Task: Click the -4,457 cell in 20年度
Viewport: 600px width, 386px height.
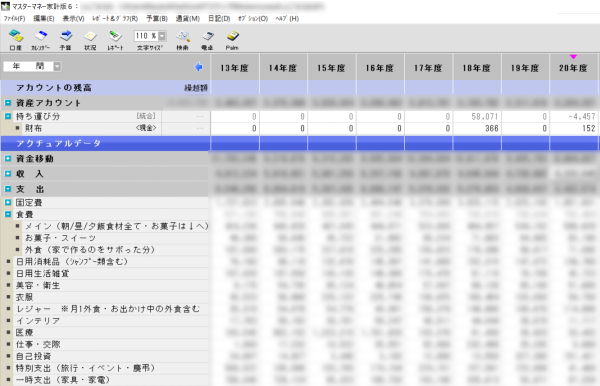Action: click(574, 117)
